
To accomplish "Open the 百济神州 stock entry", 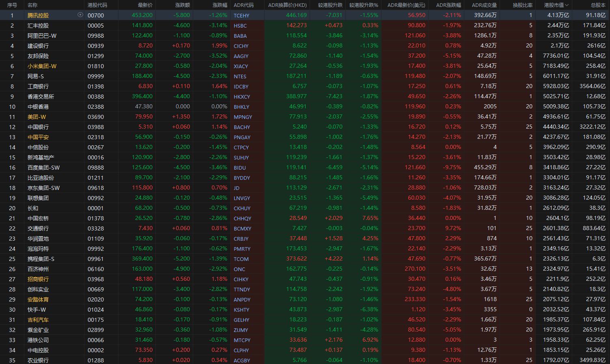I will click(38, 269).
